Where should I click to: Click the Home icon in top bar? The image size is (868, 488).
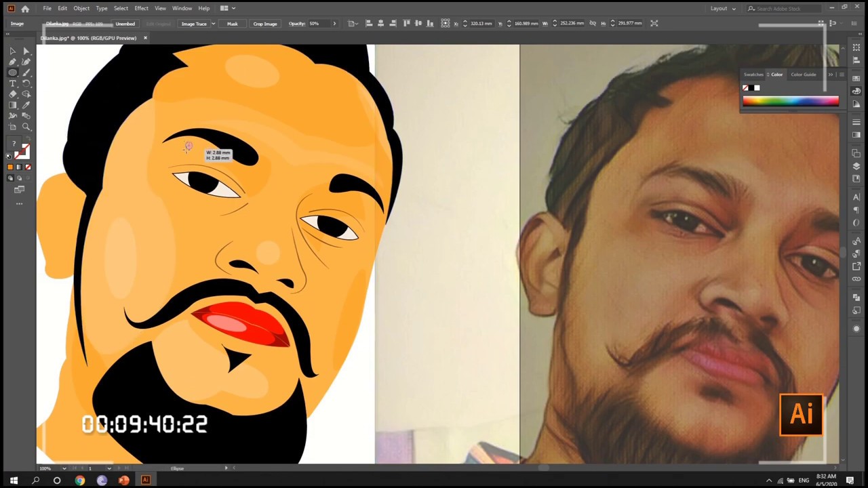[25, 8]
